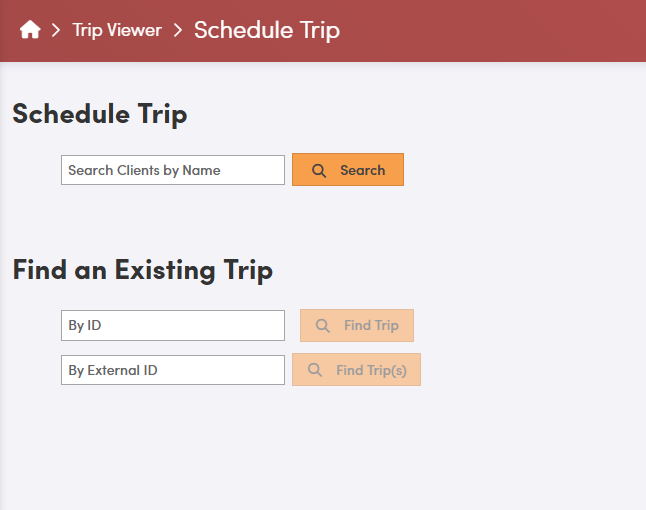Click the chevron between Home and Trip Viewer

pos(57,30)
